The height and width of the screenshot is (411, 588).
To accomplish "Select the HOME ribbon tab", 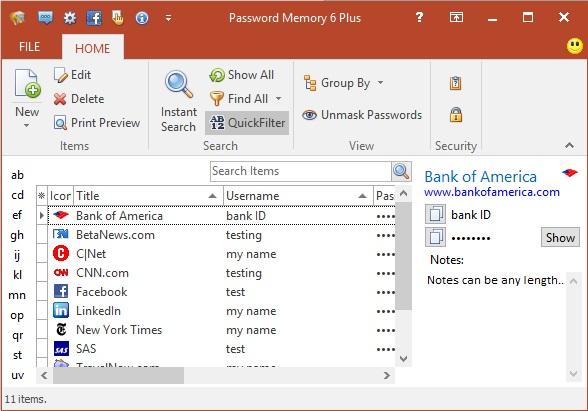I will pos(93,48).
